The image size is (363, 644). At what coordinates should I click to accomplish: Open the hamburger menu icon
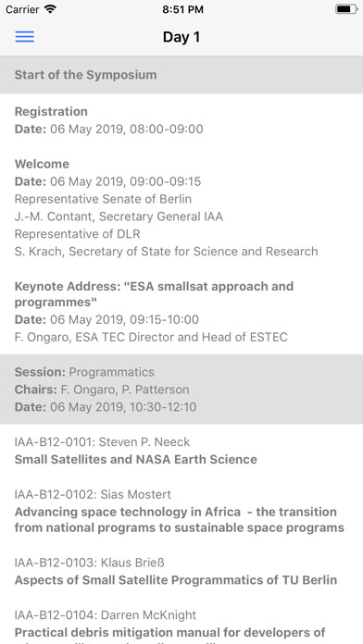(25, 37)
